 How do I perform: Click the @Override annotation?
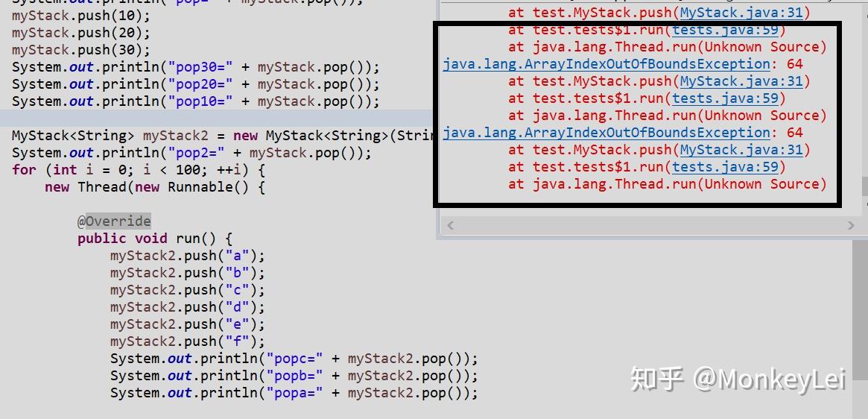114,221
